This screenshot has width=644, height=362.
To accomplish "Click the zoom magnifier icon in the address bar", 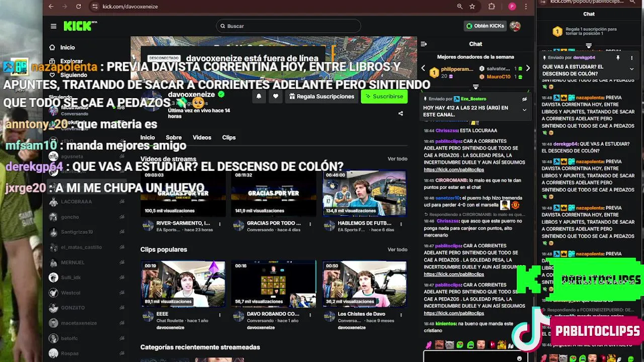I will 459,7.
